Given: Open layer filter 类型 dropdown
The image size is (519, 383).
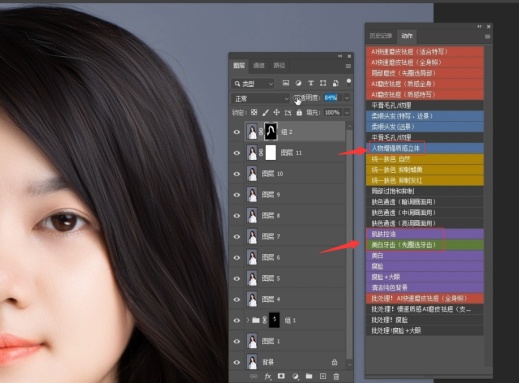Looking at the screenshot, I should click(x=253, y=84).
